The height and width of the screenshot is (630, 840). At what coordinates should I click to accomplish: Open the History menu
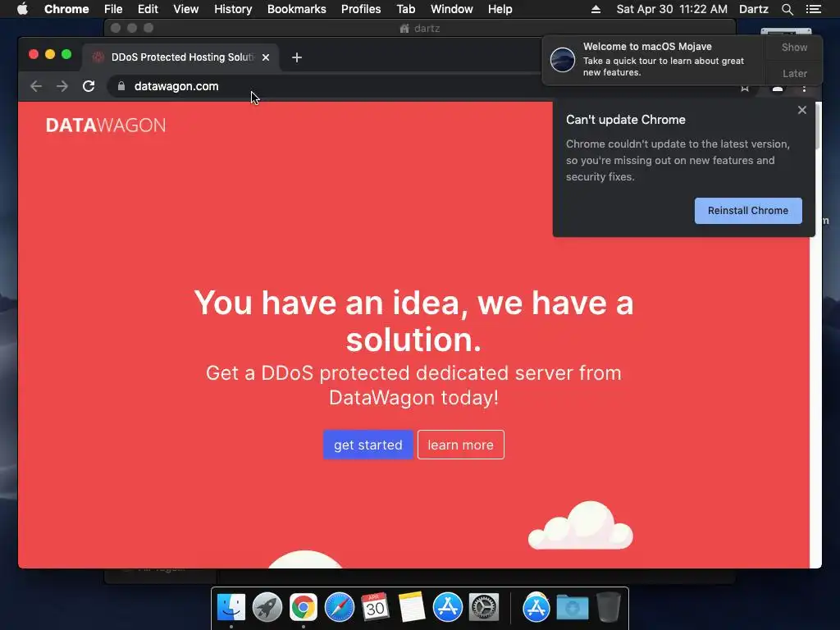point(233,9)
